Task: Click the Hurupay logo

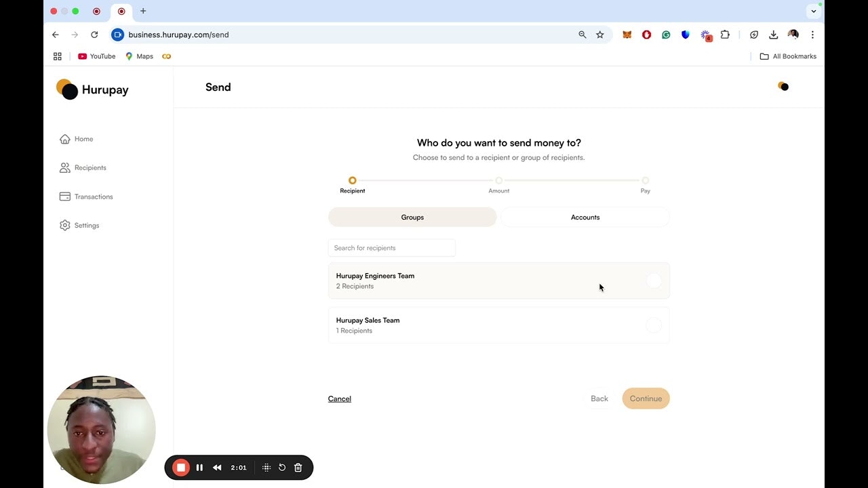Action: pyautogui.click(x=92, y=89)
